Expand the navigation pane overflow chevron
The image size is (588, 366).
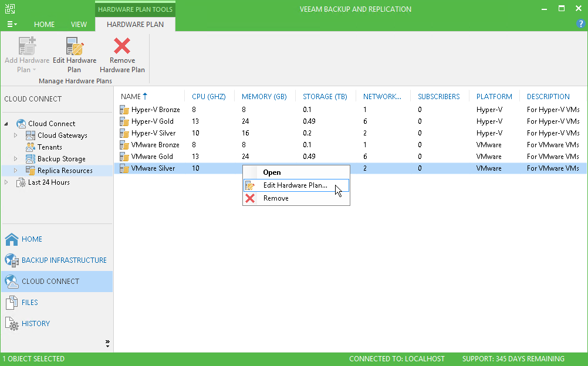tap(107, 343)
